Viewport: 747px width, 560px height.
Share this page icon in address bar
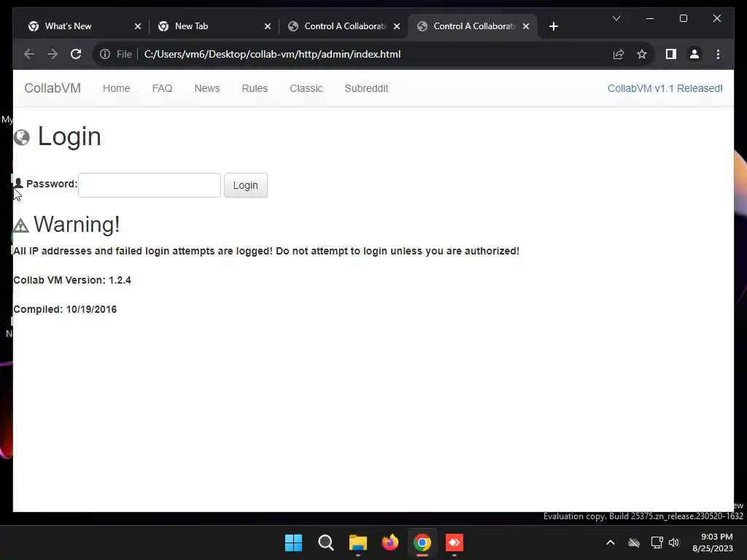(x=619, y=54)
